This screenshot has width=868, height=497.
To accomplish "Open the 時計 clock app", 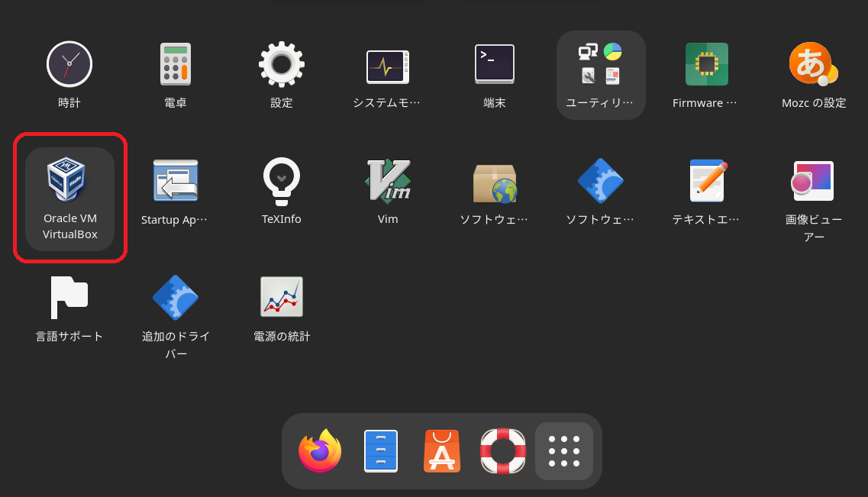I will pos(69,64).
